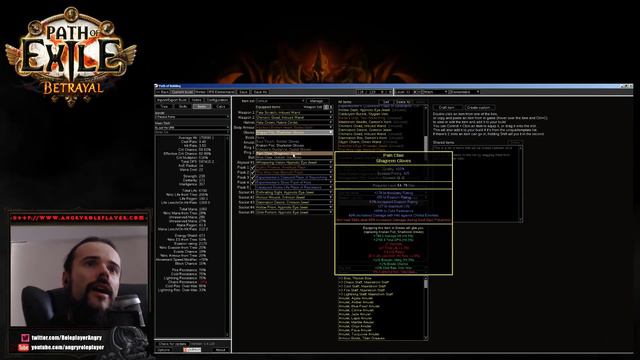This screenshot has height=360, width=640.
Task: Click the Path of Building title bar icon
Action: point(156,86)
